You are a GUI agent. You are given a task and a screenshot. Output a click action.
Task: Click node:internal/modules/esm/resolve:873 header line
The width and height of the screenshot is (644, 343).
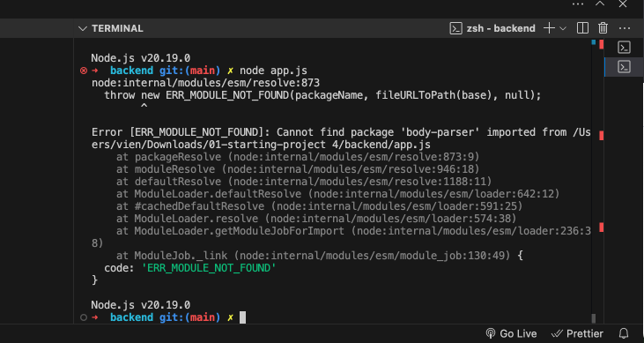point(205,83)
